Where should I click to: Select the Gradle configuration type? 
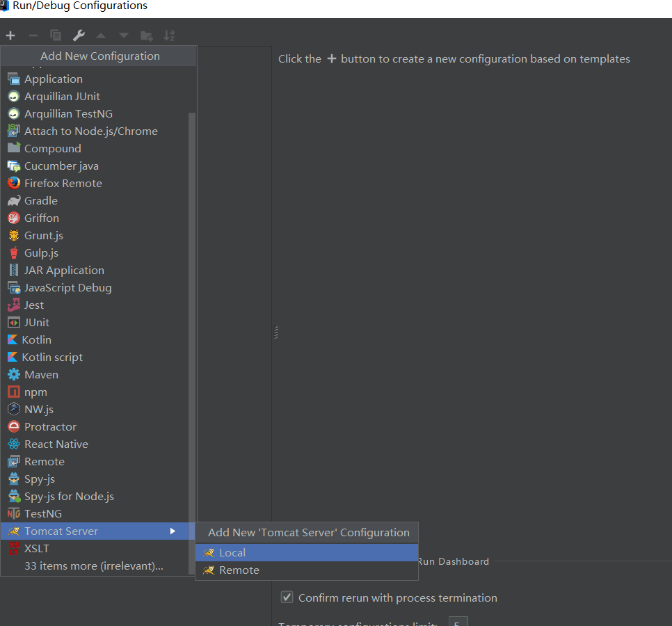coord(95,200)
